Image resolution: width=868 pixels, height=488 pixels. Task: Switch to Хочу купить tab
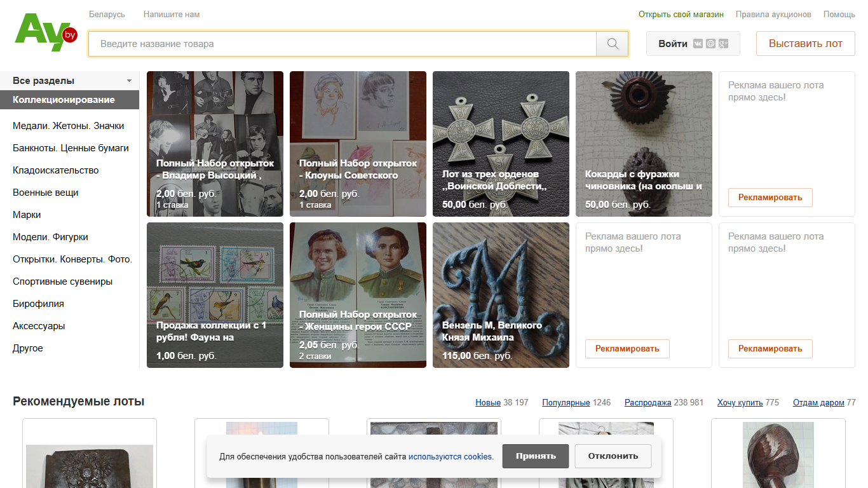(x=740, y=402)
